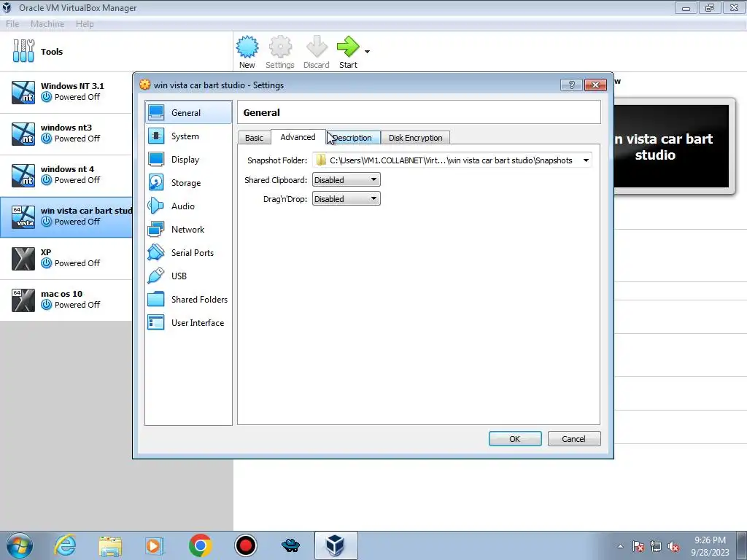Select the mac os 10 virtual machine
This screenshot has height=560, width=747.
click(x=66, y=300)
